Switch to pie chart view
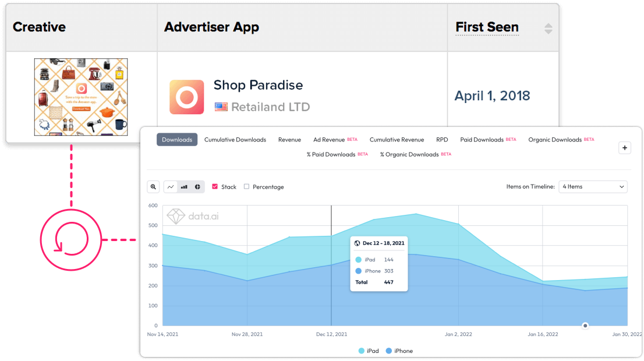 click(x=197, y=187)
